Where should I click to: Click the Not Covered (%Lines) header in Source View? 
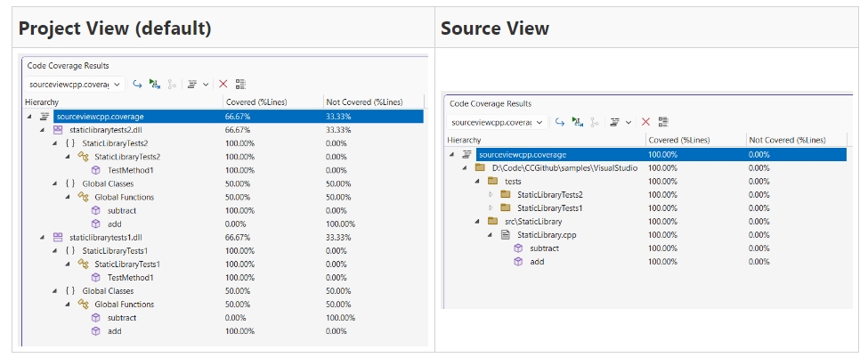[x=787, y=140]
